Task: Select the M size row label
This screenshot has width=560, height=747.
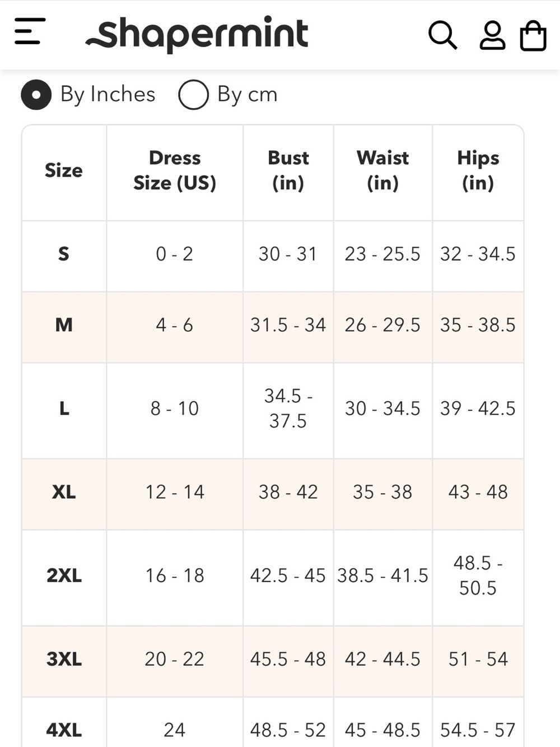Action: pyautogui.click(x=64, y=324)
